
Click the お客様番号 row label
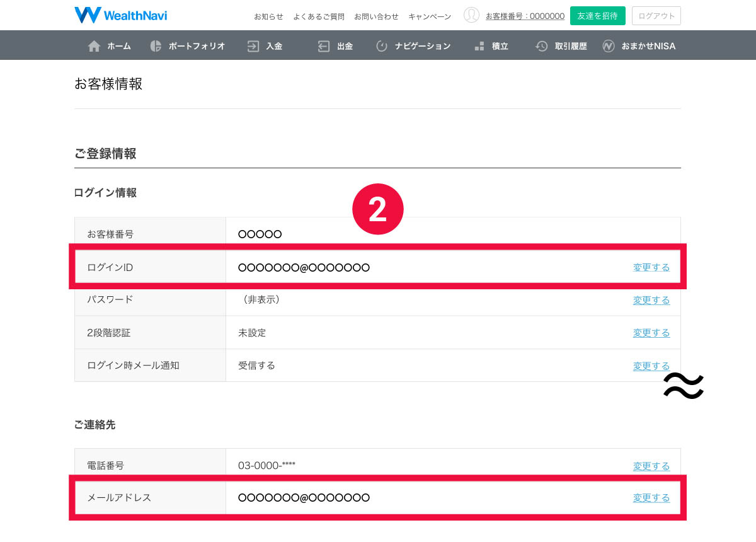coord(110,234)
